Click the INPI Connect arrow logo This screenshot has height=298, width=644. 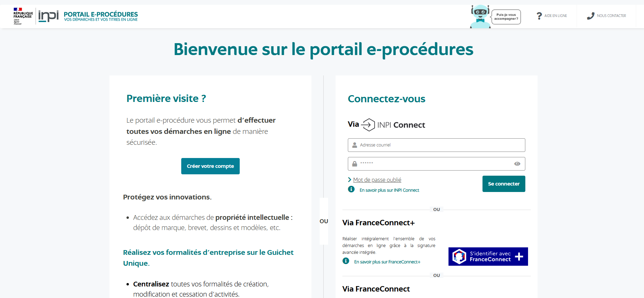tap(368, 125)
